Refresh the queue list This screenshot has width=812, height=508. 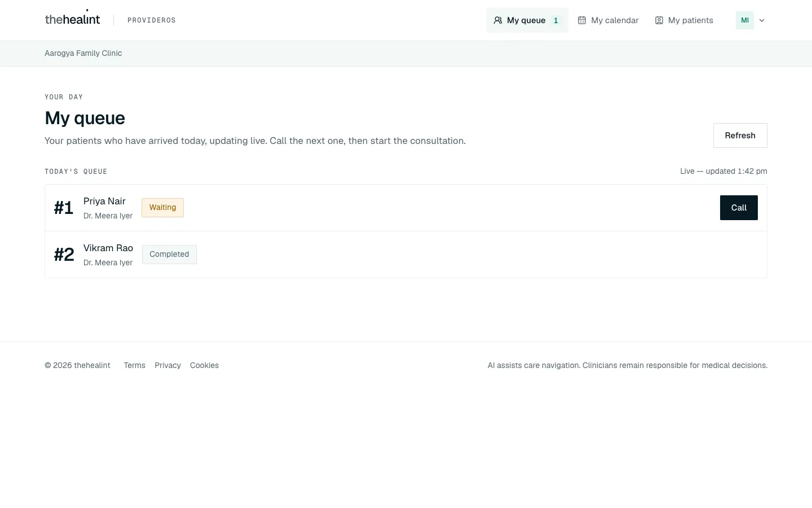coord(740,135)
